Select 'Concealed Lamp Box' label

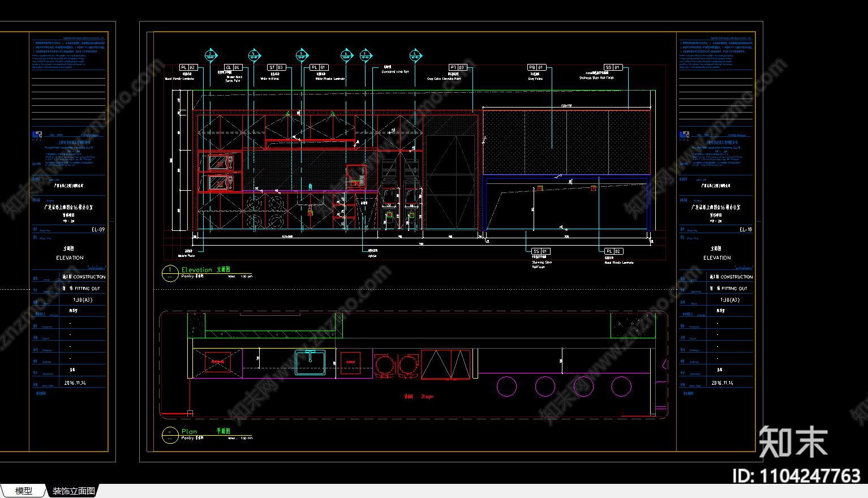coord(395,72)
